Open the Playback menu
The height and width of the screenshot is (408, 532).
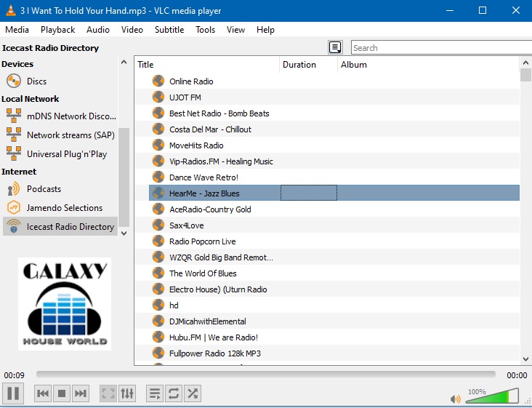click(57, 30)
